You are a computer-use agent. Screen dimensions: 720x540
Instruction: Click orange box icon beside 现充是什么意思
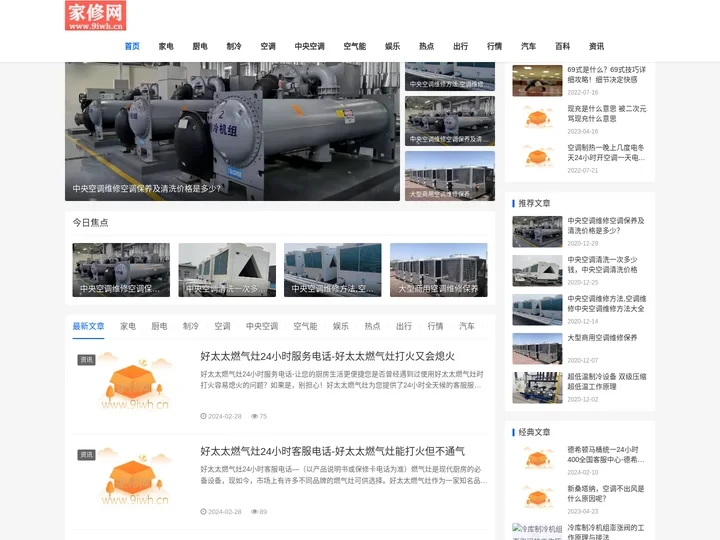537,120
